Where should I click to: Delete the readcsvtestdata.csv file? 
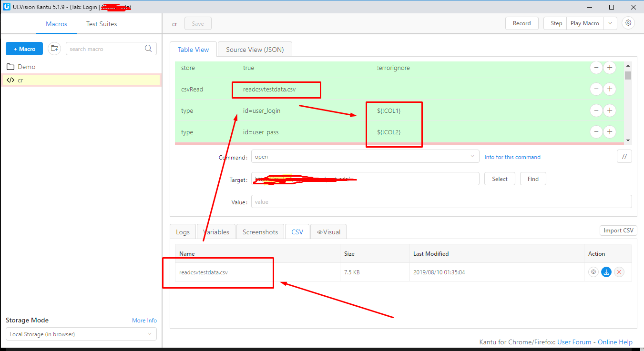click(x=619, y=272)
